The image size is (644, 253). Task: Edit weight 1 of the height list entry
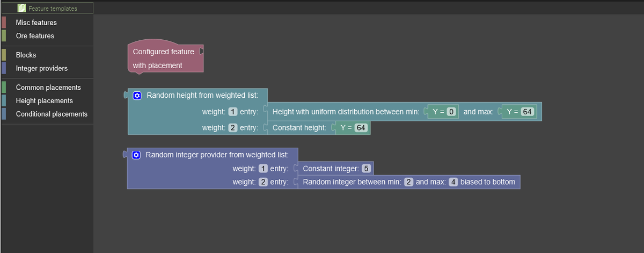(x=233, y=112)
